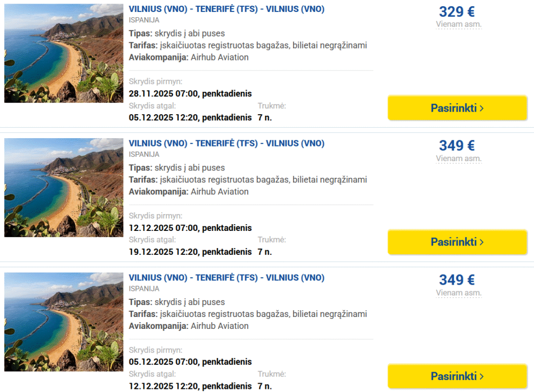Open the route title of the flight departing 12.12.2025

coord(226,143)
